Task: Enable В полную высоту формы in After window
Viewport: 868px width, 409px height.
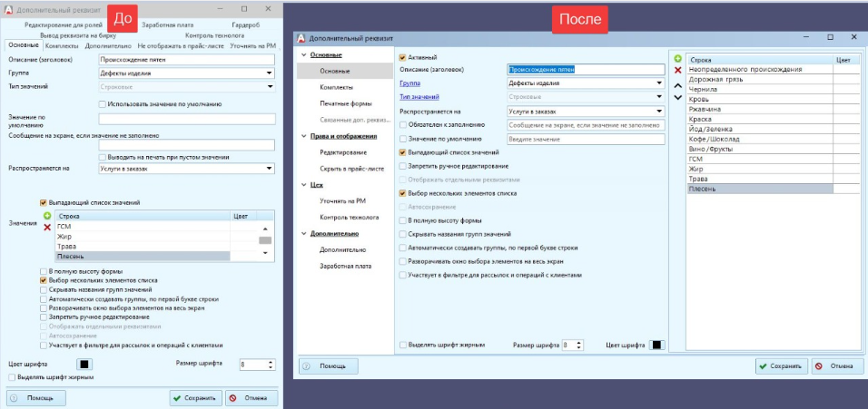Action: [x=402, y=220]
